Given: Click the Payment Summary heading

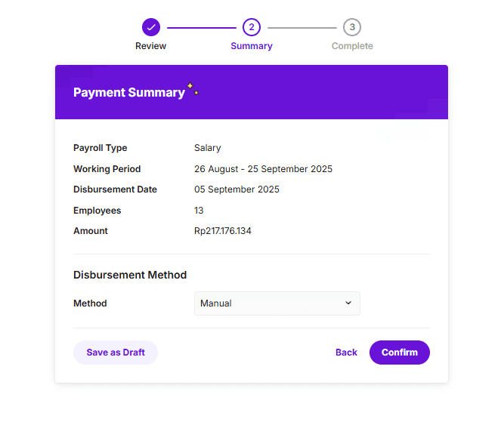Looking at the screenshot, I should point(129,92).
